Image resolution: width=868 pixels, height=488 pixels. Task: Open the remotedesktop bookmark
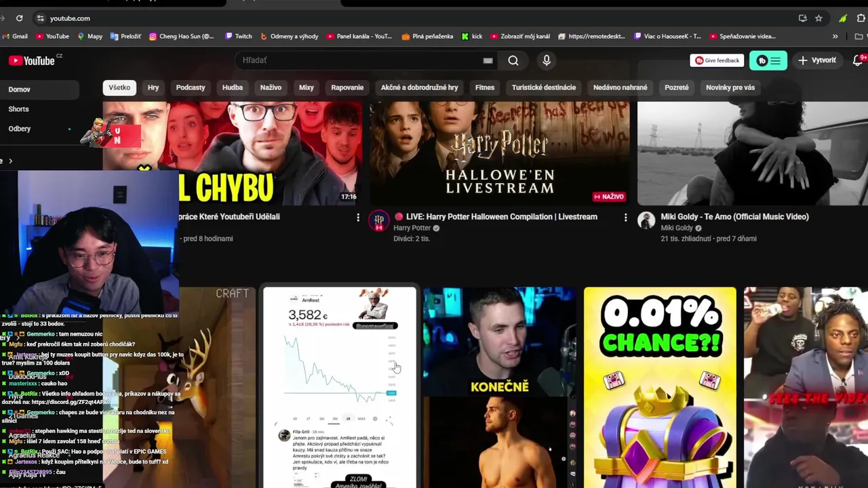(592, 36)
